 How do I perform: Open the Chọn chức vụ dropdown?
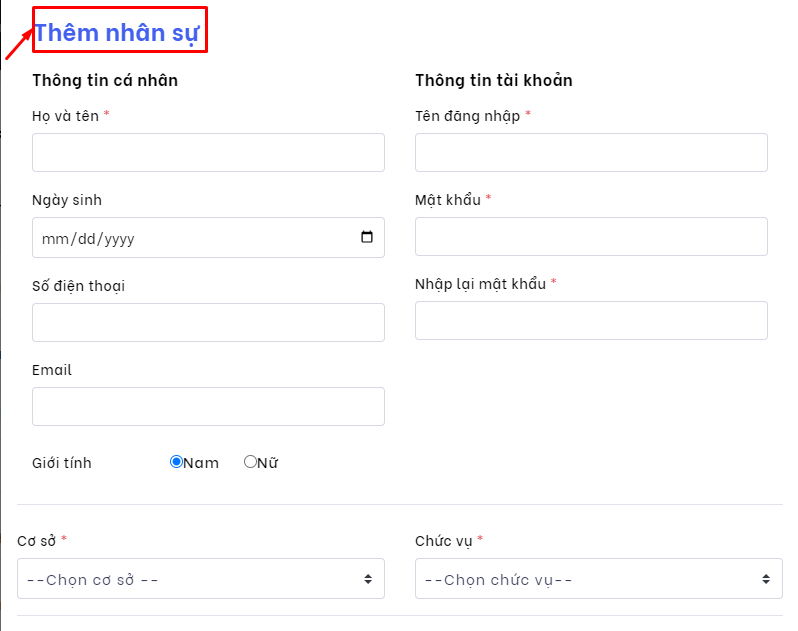598,579
